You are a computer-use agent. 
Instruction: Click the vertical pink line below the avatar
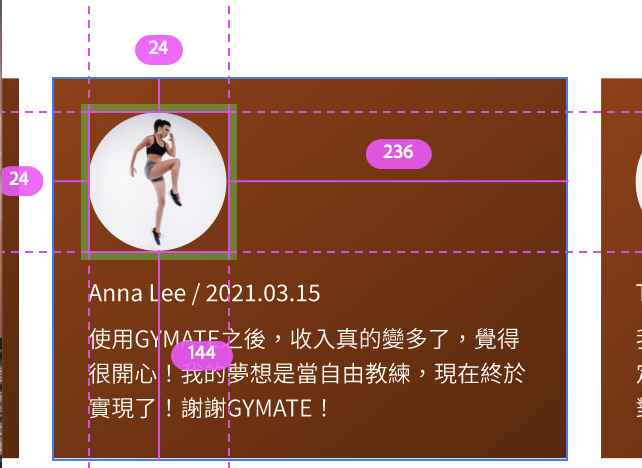click(x=159, y=356)
